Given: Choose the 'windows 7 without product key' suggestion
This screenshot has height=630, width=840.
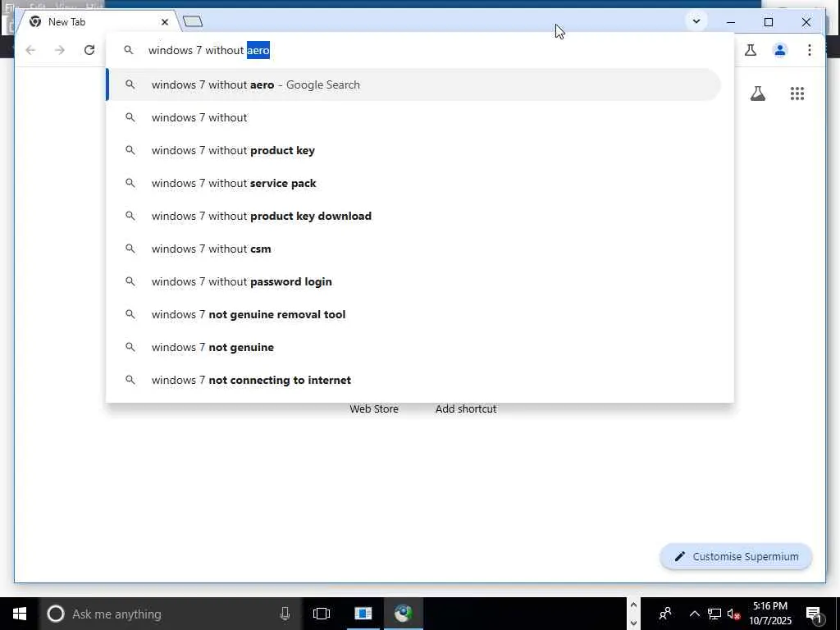Looking at the screenshot, I should click(x=414, y=151).
